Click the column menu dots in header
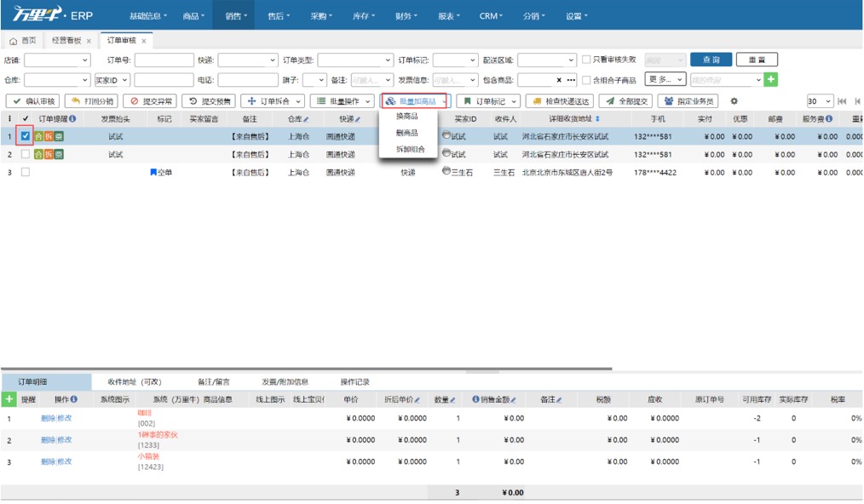This screenshot has height=504, width=864. click(x=9, y=119)
